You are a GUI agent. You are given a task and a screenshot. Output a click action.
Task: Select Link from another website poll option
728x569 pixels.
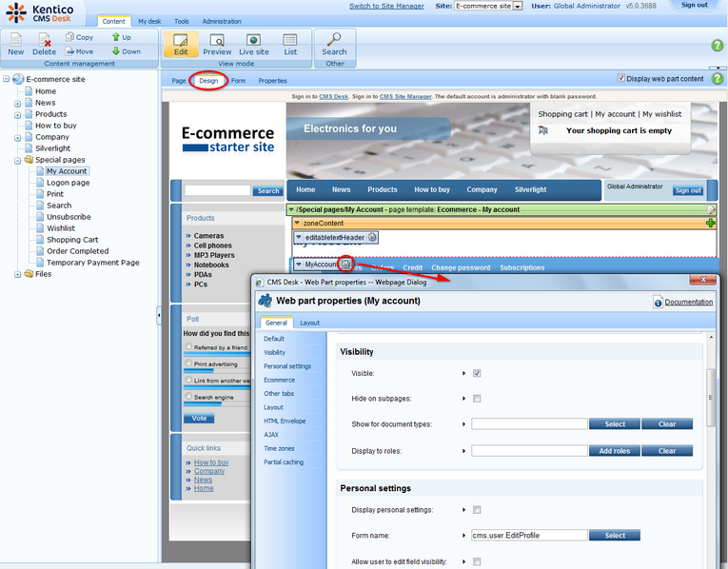tap(188, 380)
